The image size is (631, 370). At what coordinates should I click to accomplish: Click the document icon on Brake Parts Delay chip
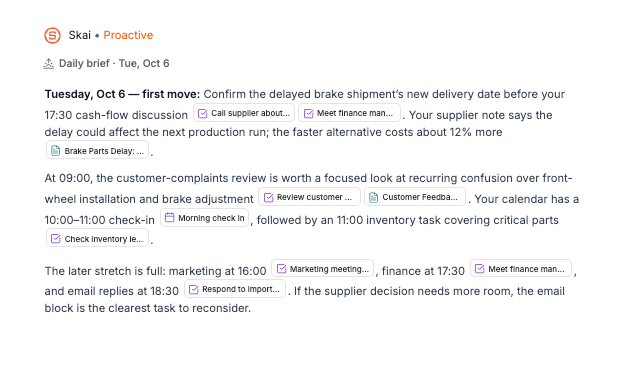56,151
